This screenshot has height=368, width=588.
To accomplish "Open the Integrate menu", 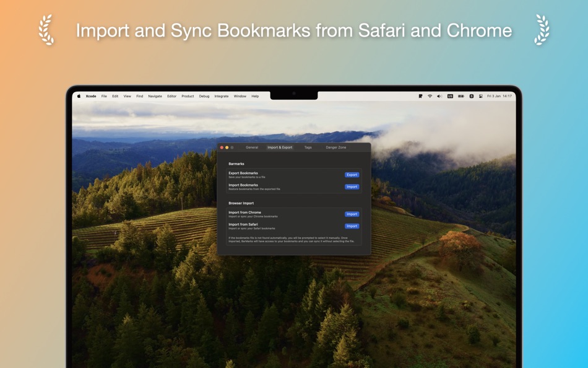I will (221, 96).
